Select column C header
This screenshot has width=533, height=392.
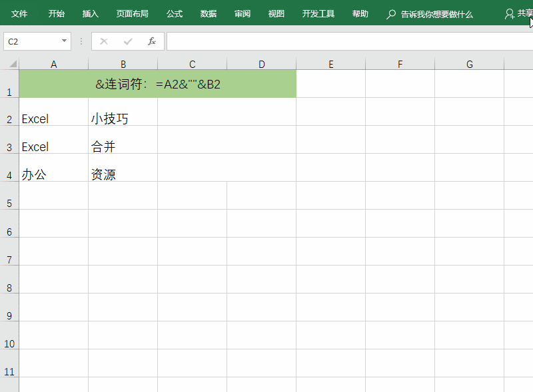pyautogui.click(x=193, y=64)
